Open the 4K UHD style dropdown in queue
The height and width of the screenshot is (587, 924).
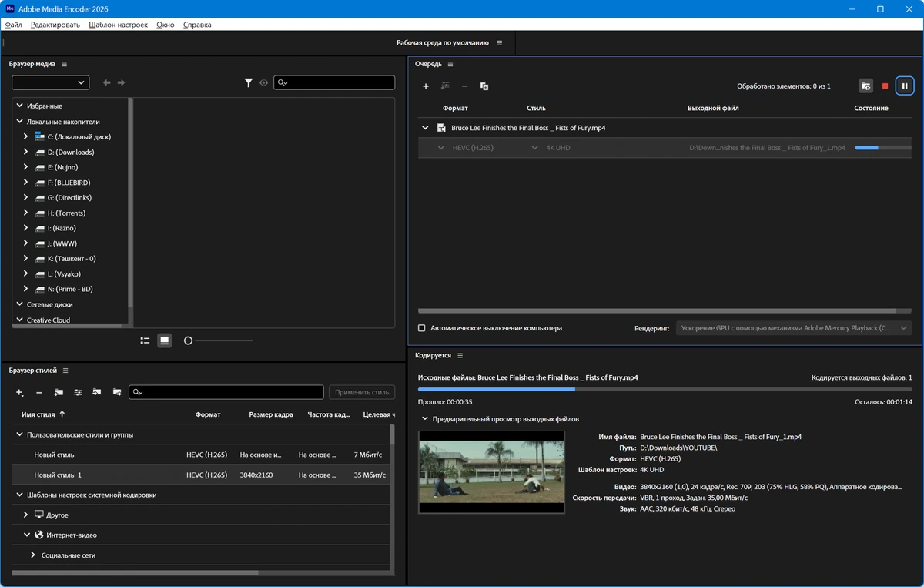(x=535, y=147)
